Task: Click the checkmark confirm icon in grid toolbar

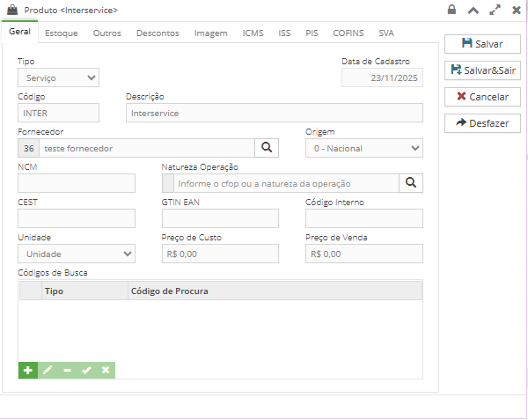Action: pyautogui.click(x=86, y=371)
